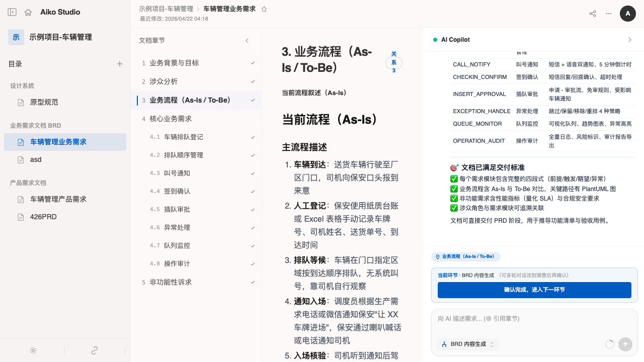The width and height of the screenshot is (644, 362).
Task: Collapse the left sidebar panel icon
Action: [12, 12]
